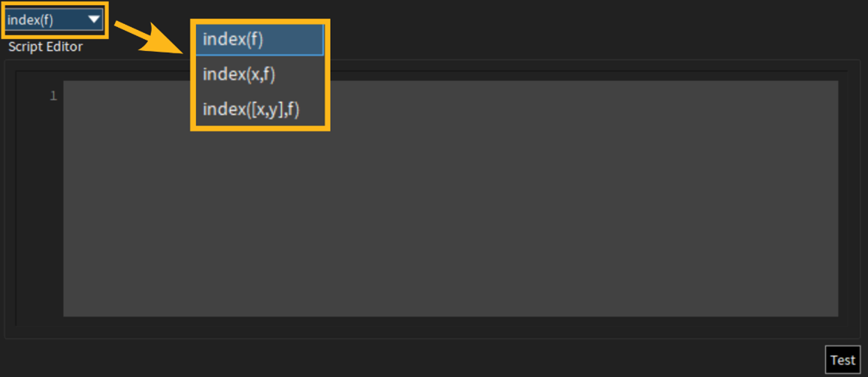Viewport: 868px width, 377px height.
Task: Click the index(f) text in combo box
Action: point(31,20)
